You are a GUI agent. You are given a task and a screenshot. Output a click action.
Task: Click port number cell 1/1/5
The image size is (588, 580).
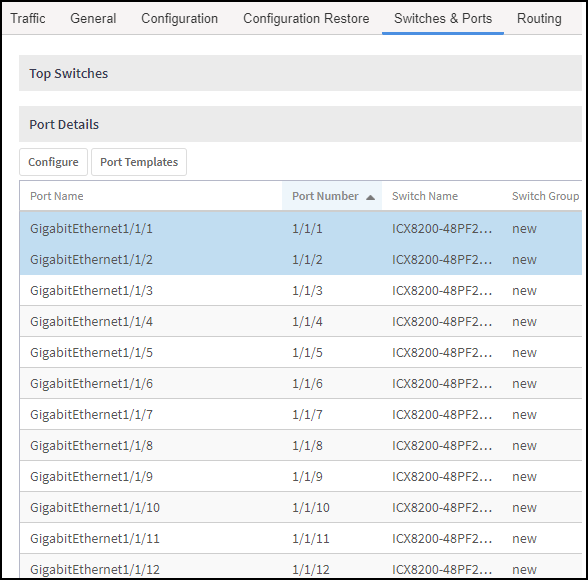[x=307, y=353]
